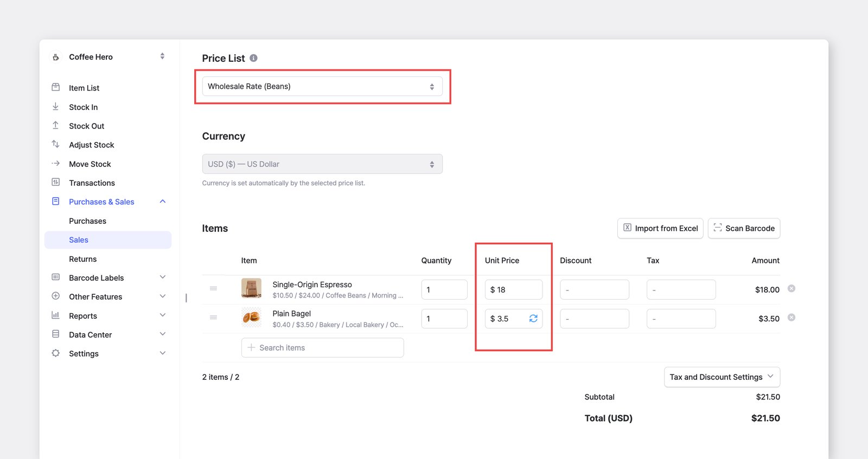Refresh the Plain Bagel unit price
Image resolution: width=868 pixels, height=459 pixels.
[533, 319]
